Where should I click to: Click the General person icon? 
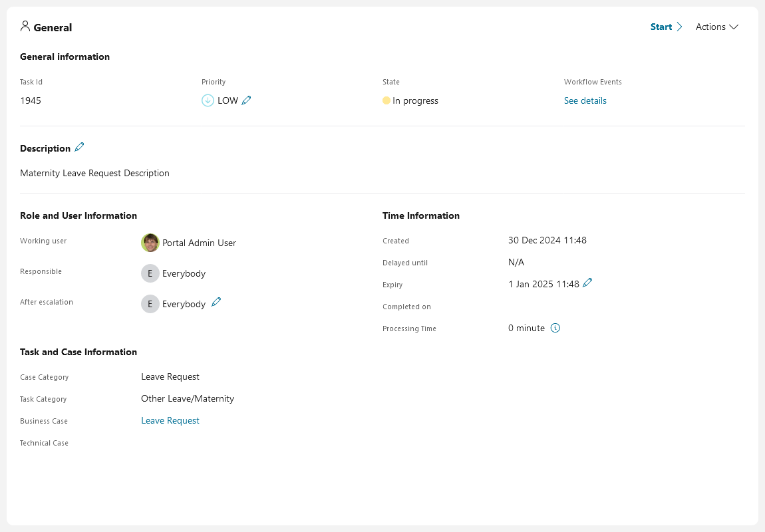point(25,27)
